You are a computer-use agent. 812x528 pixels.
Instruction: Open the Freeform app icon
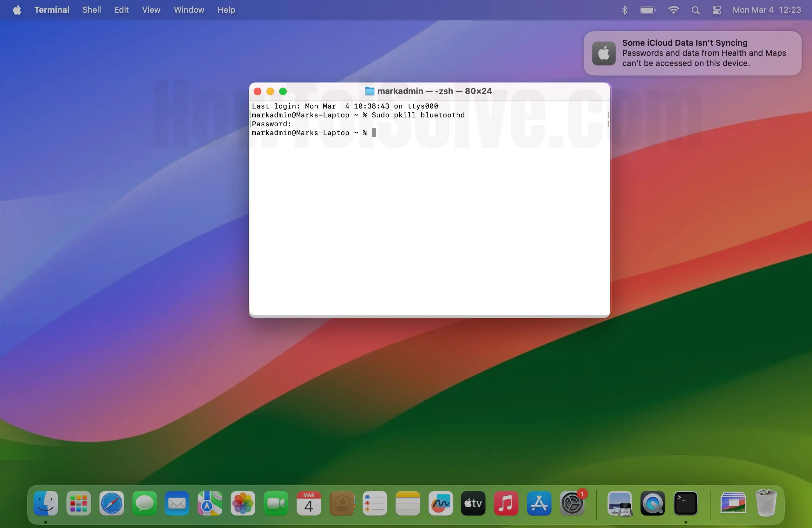[x=441, y=503]
